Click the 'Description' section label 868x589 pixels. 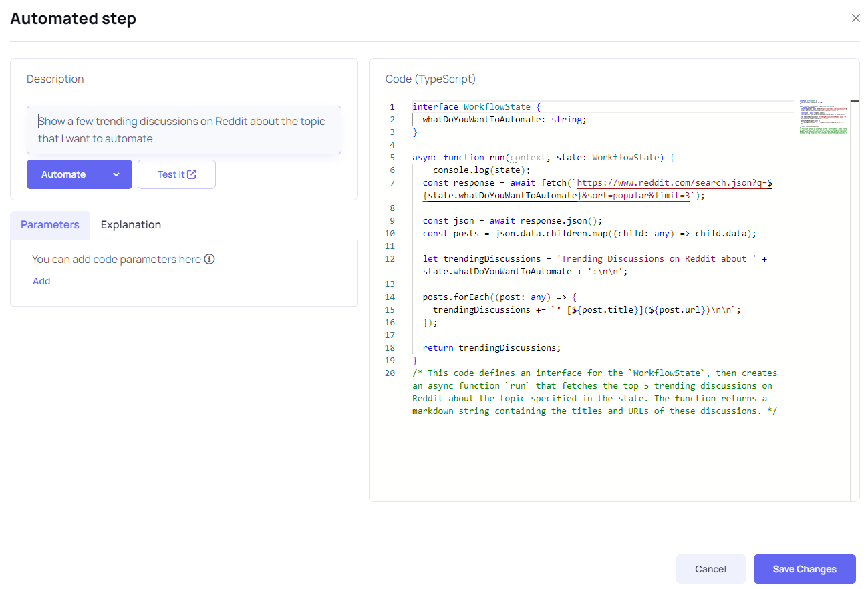[x=55, y=79]
